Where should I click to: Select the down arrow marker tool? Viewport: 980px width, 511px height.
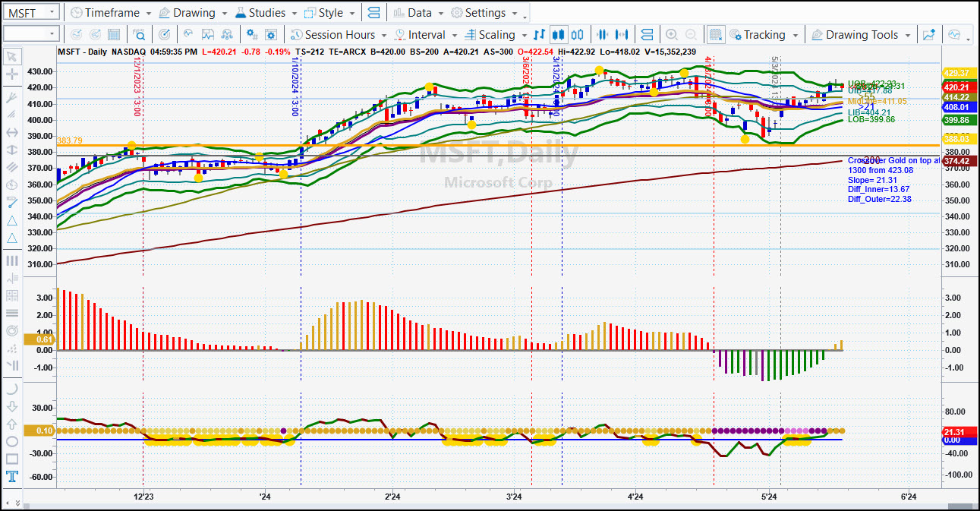[x=12, y=406]
